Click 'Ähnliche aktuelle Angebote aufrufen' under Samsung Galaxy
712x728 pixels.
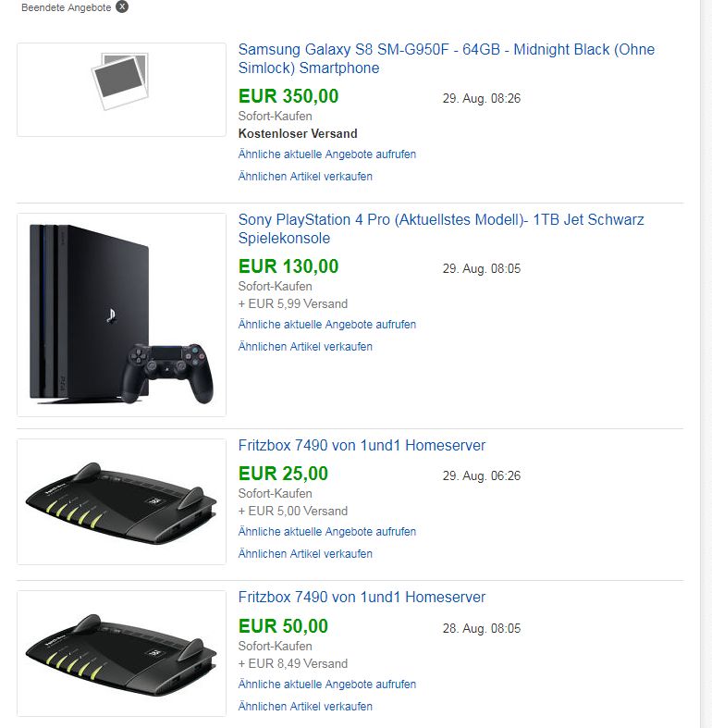(x=327, y=154)
